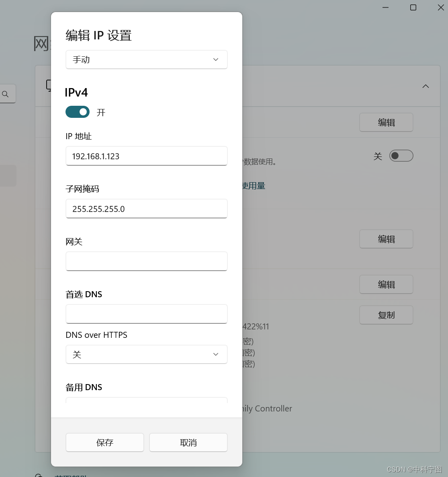
Task: Select the IP 地址 field containing 192.168.1.123
Action: click(x=146, y=156)
